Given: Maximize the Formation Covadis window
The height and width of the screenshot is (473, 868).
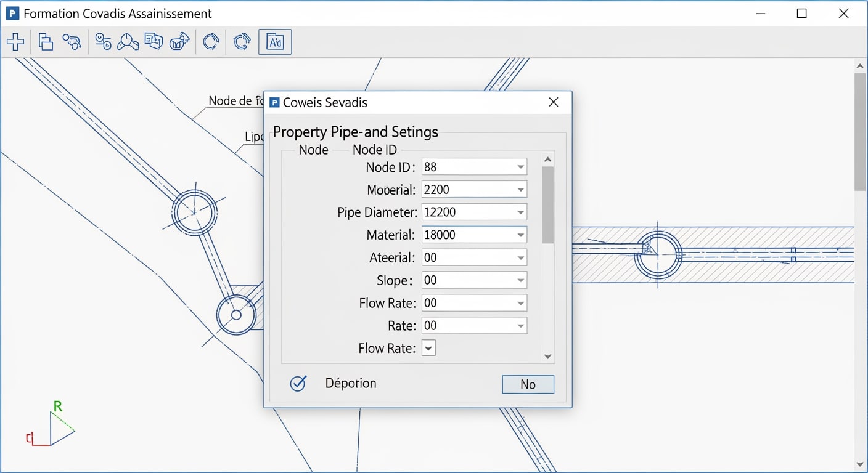Looking at the screenshot, I should 801,14.
